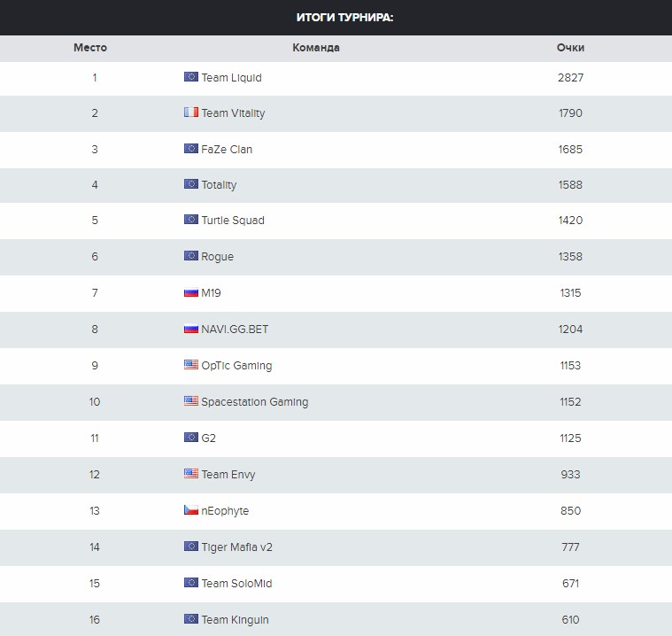Screen dimensions: 672x636
Task: Select the FaZe Clan team name
Action: click(x=227, y=149)
